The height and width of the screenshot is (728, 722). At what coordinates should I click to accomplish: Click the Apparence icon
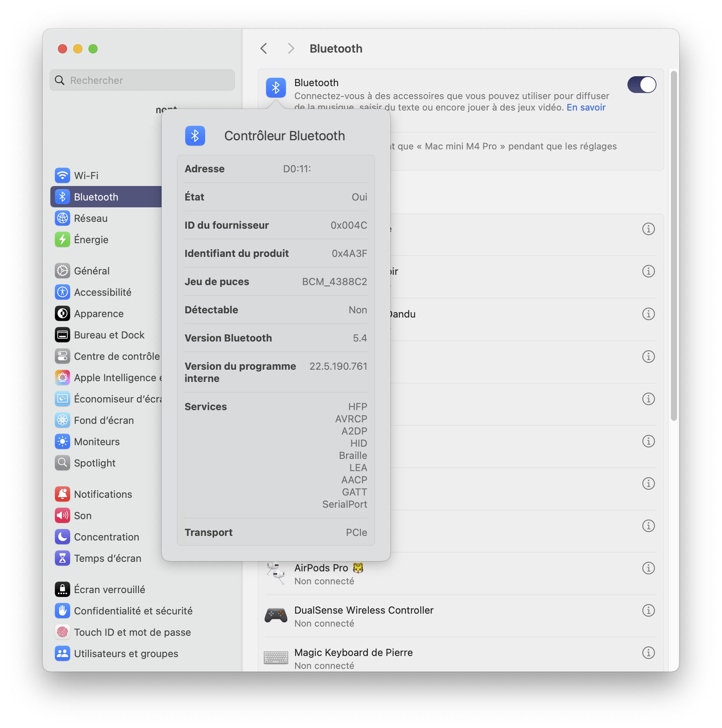coord(63,314)
